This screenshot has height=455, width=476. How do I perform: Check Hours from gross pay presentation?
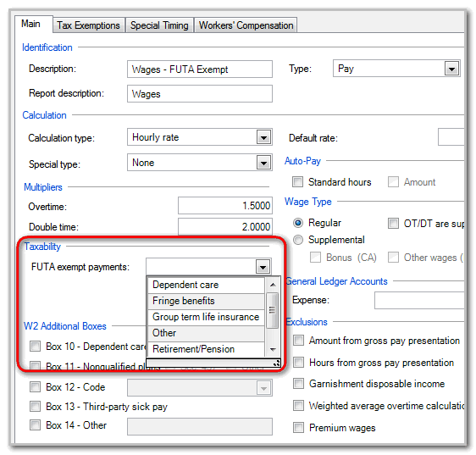[298, 362]
